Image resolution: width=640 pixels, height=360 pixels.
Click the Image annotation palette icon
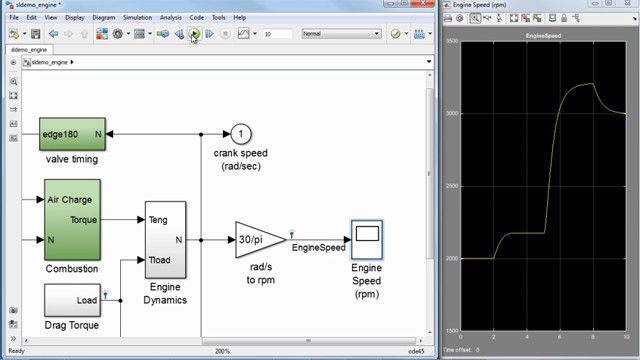point(13,124)
